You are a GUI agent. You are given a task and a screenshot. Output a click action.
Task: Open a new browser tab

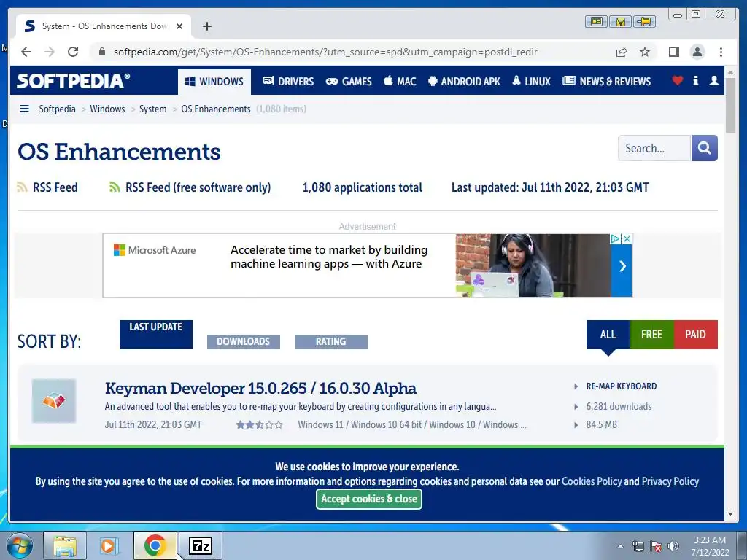[206, 26]
